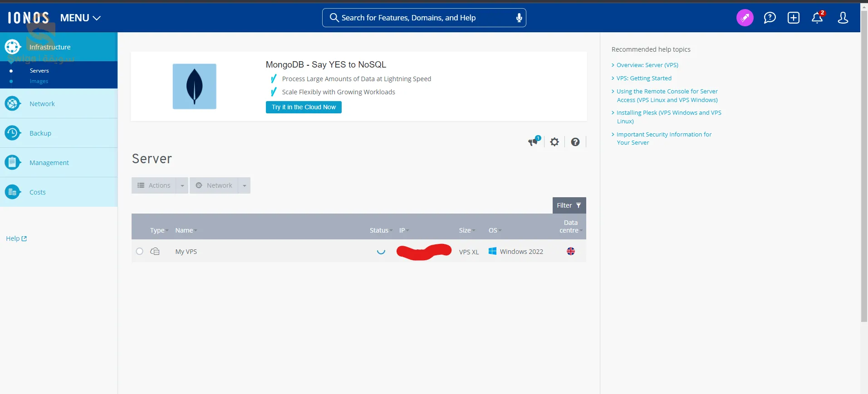The image size is (868, 394).
Task: Click the pink magic wand icon
Action: [x=745, y=18]
